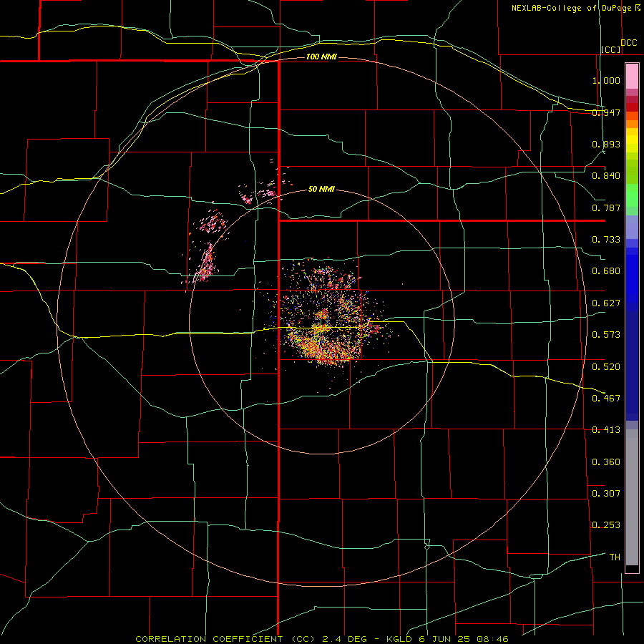Pick the light pink color bar segment
Viewport: 644px width, 644px height.
[x=632, y=76]
